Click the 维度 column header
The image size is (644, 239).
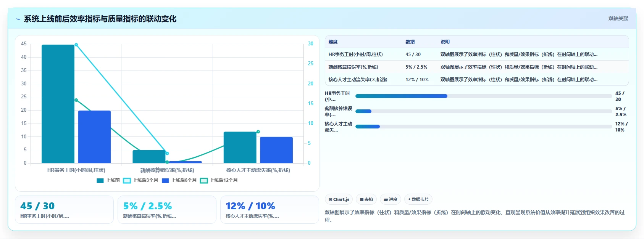tap(333, 42)
